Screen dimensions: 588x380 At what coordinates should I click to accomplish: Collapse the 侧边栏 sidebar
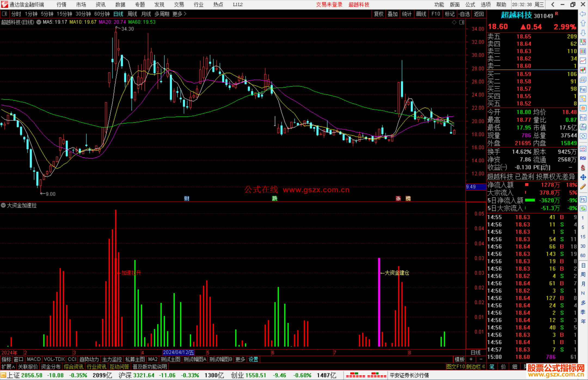coord(476,367)
